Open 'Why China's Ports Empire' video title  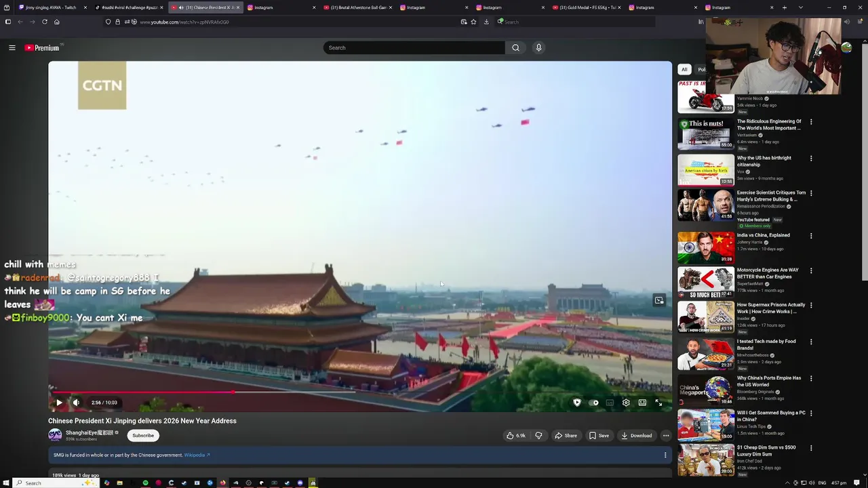[x=769, y=381]
